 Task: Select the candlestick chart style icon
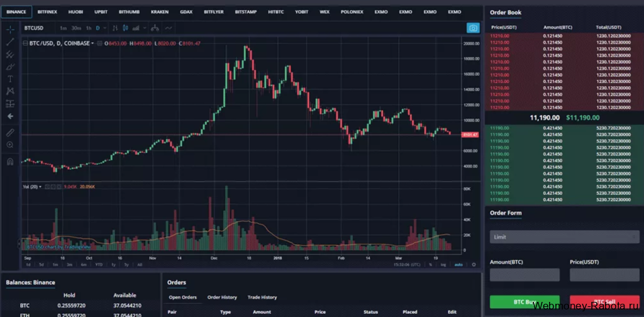(x=125, y=28)
